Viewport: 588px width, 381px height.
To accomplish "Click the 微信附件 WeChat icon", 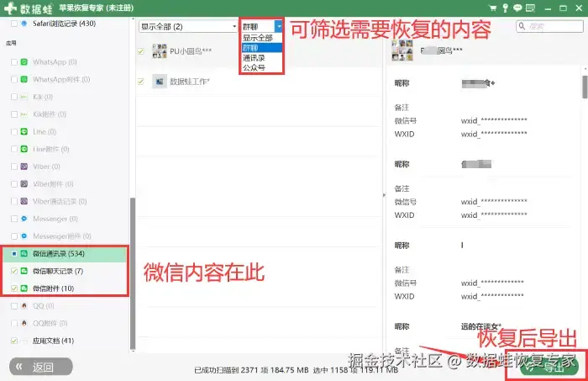I will click(x=24, y=288).
